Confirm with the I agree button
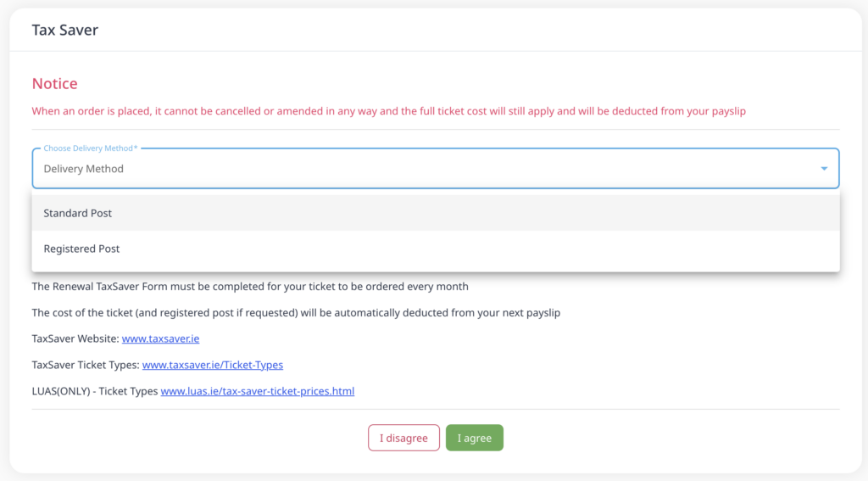Image resolution: width=868 pixels, height=481 pixels. point(475,438)
